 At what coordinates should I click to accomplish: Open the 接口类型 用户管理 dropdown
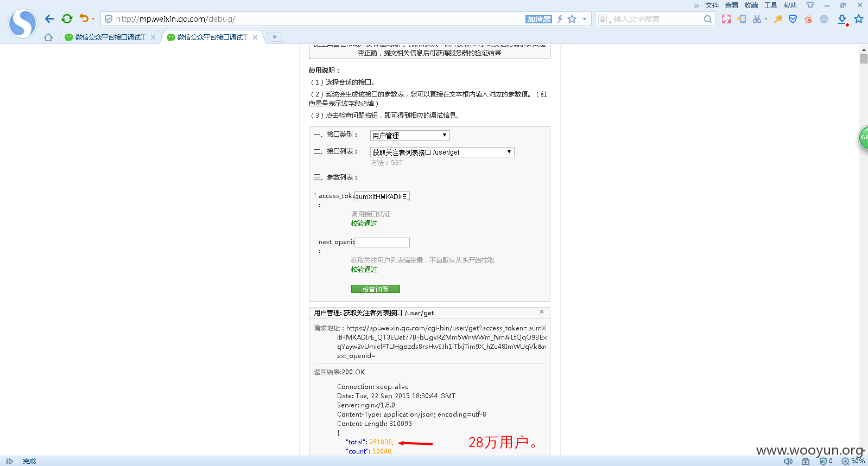pyautogui.click(x=410, y=136)
